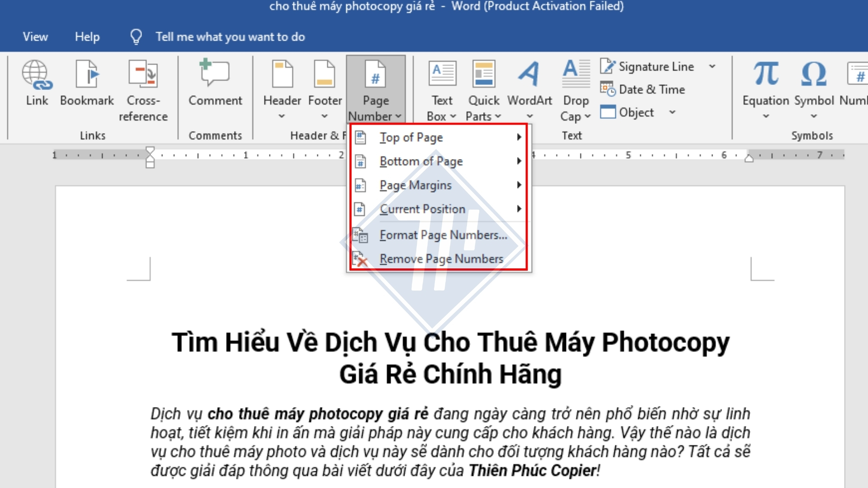
Task: Click the Symbol omega icon
Action: click(814, 74)
